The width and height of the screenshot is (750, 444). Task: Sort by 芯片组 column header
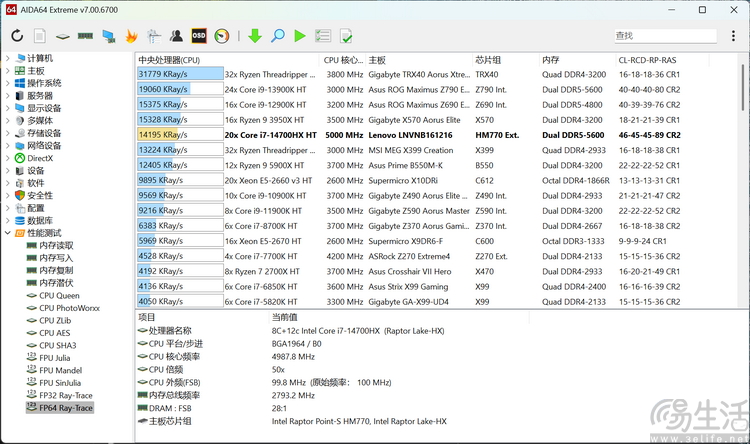[x=505, y=60]
